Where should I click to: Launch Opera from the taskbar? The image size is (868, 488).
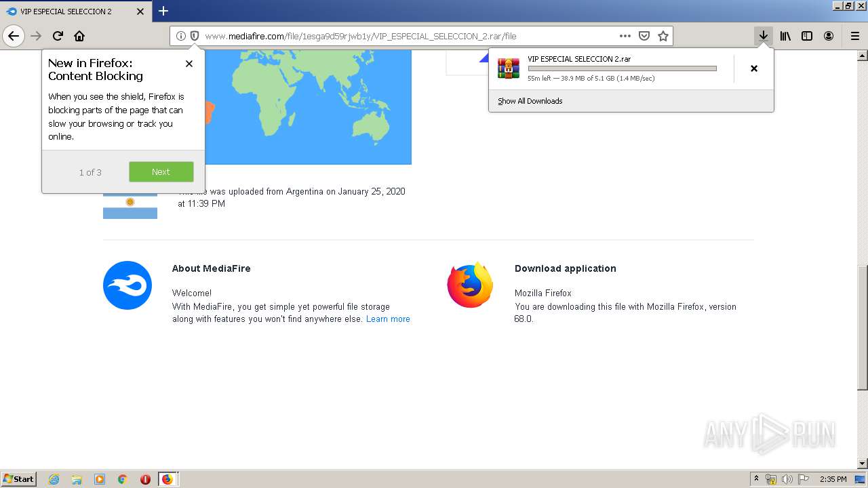[x=145, y=479]
